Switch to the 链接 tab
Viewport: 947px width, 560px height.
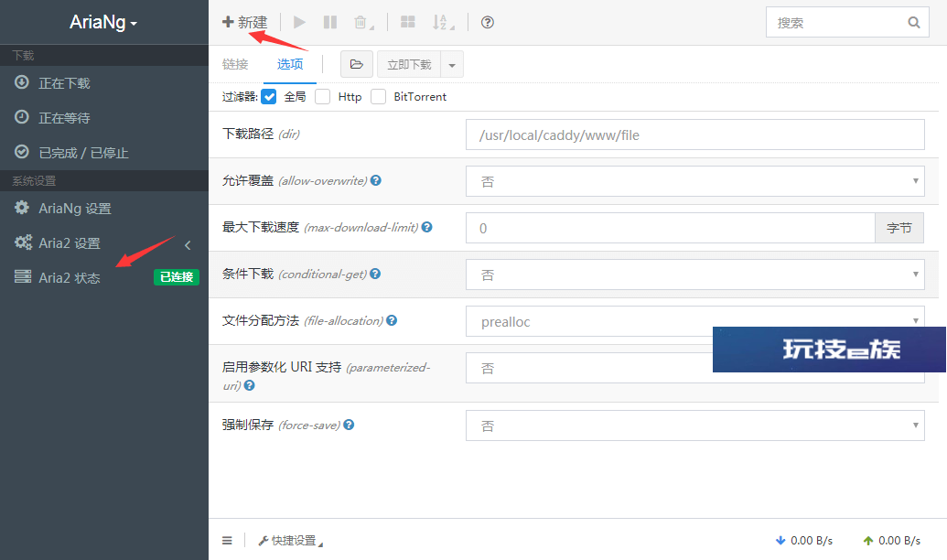click(x=235, y=64)
